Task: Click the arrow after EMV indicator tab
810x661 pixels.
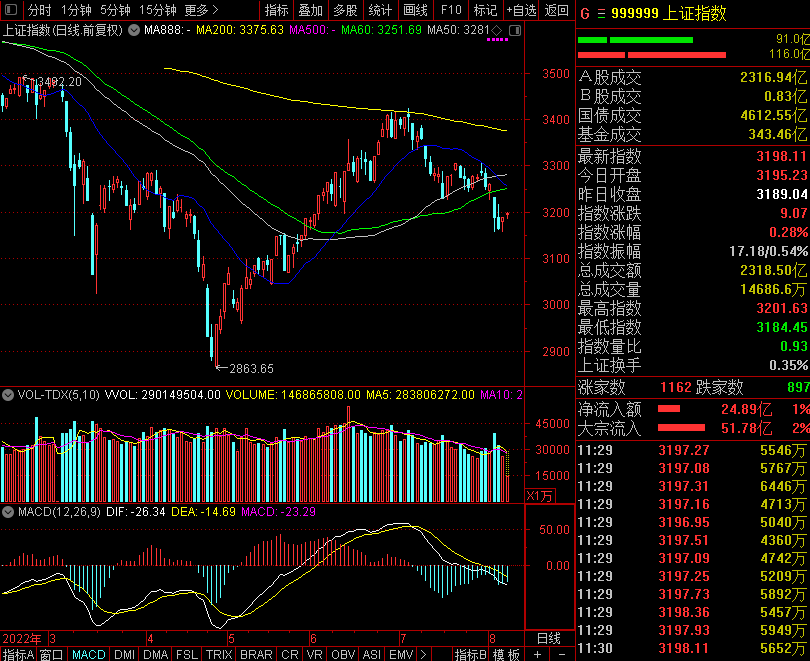Action: [x=423, y=655]
